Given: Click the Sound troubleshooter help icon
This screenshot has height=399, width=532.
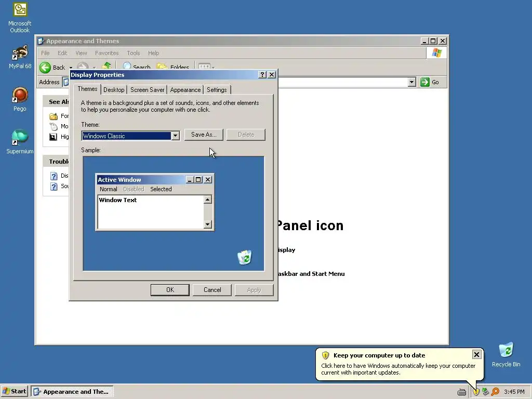Looking at the screenshot, I should (x=54, y=187).
